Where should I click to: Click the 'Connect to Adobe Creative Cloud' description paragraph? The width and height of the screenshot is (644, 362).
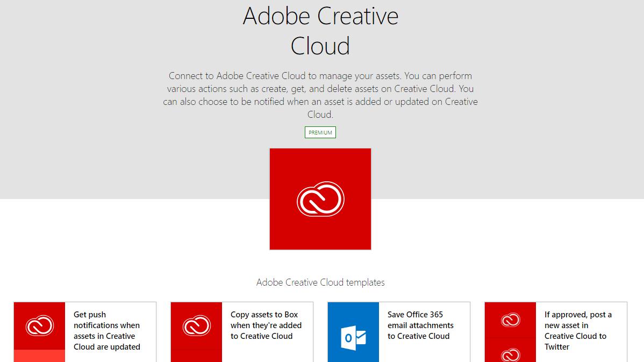[x=320, y=95]
